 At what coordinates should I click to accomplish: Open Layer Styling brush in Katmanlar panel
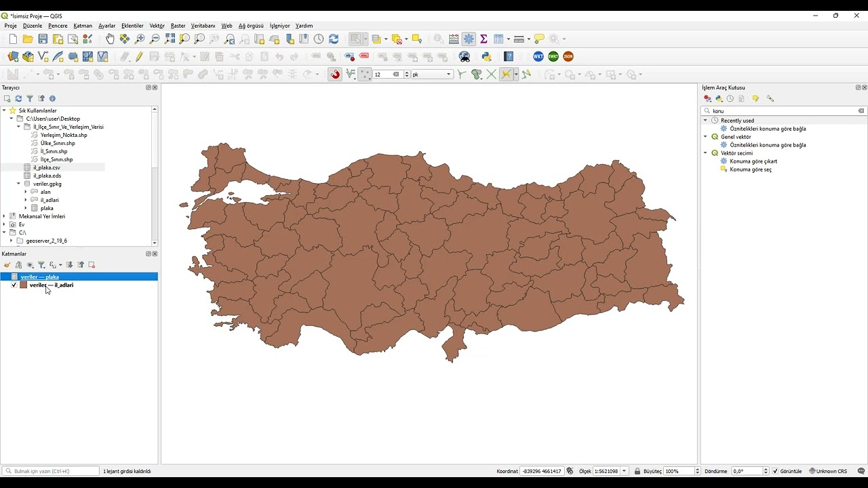click(x=7, y=265)
